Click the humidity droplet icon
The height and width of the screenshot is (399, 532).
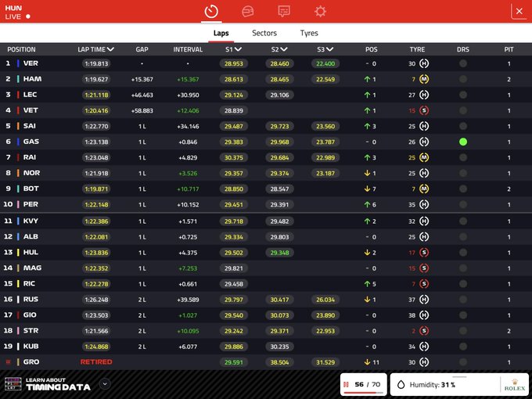(x=401, y=385)
